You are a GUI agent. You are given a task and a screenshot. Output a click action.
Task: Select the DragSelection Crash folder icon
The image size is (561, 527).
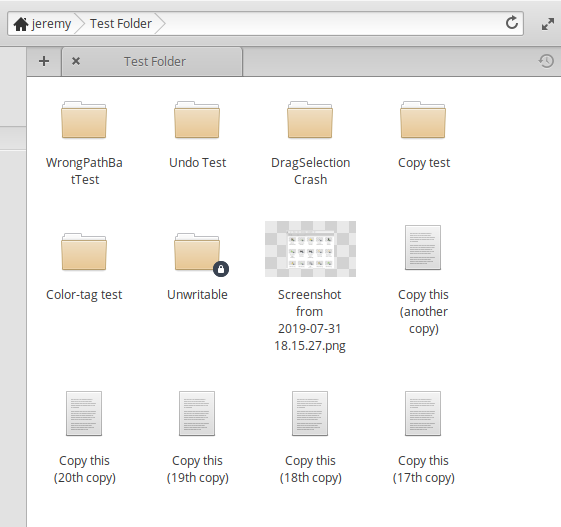(310, 120)
